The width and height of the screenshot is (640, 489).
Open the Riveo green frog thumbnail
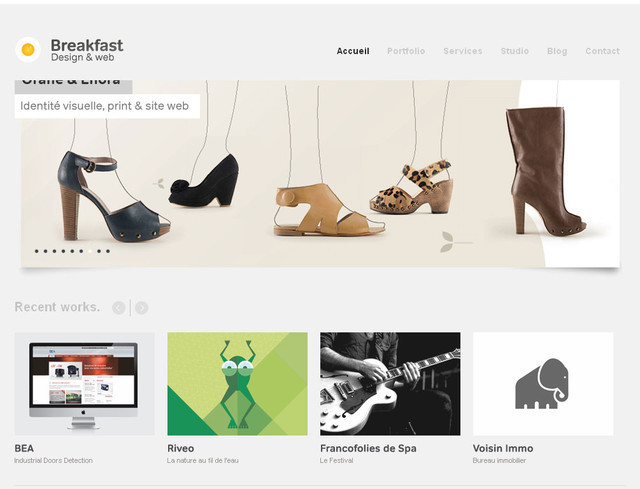point(237,384)
